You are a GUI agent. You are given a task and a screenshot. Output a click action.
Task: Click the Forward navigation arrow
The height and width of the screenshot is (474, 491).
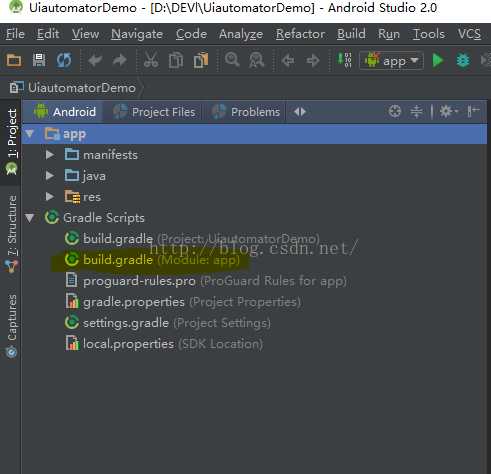(x=313, y=61)
